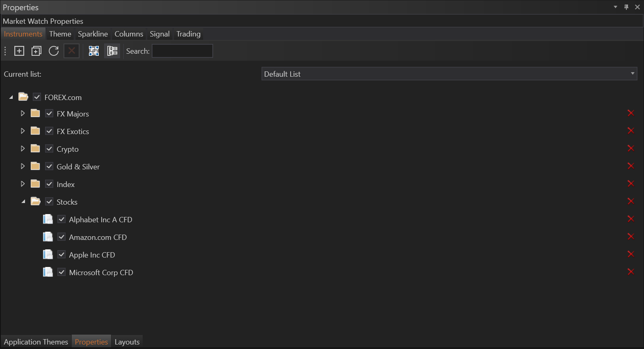Pin the Properties panel
Screen dimensions: 644x349
tap(626, 7)
